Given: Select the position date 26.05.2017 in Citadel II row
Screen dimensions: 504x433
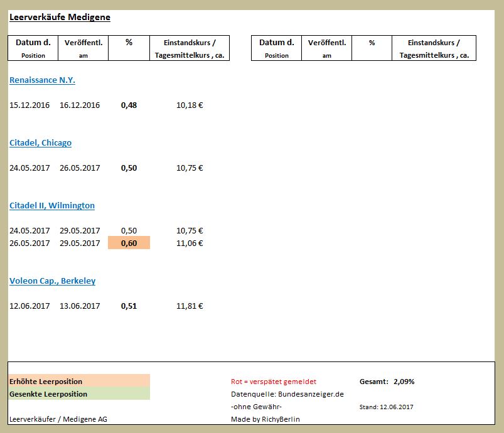Looking at the screenshot, I should [29, 243].
